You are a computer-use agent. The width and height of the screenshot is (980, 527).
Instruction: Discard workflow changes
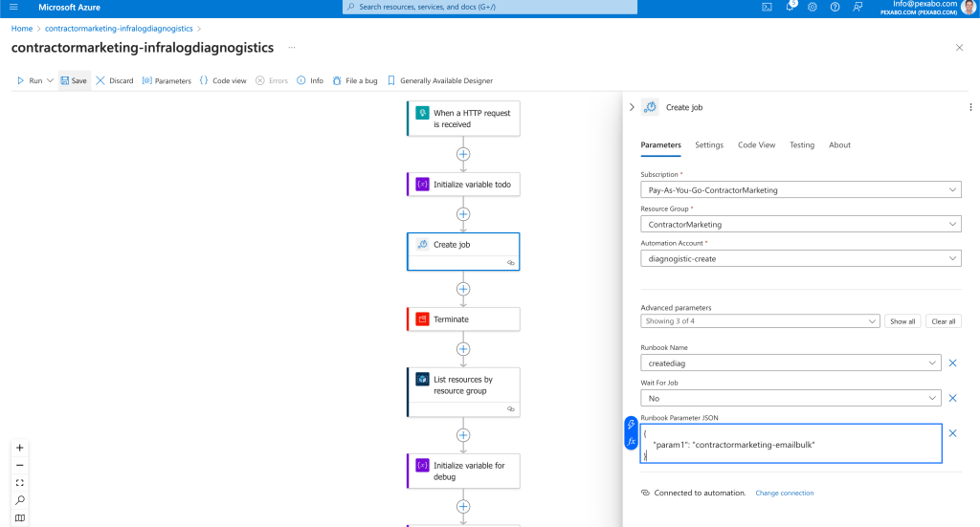[115, 80]
